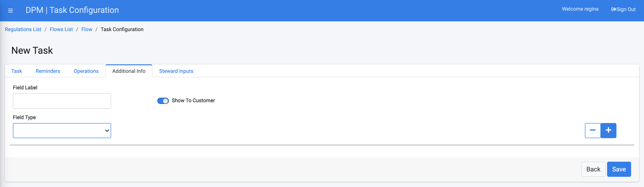The image size is (644, 187).
Task: Select the Additional Info tab
Action: [129, 71]
